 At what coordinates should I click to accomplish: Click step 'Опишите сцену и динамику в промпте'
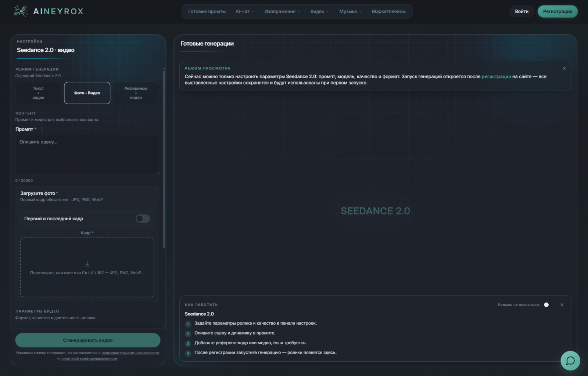235,333
